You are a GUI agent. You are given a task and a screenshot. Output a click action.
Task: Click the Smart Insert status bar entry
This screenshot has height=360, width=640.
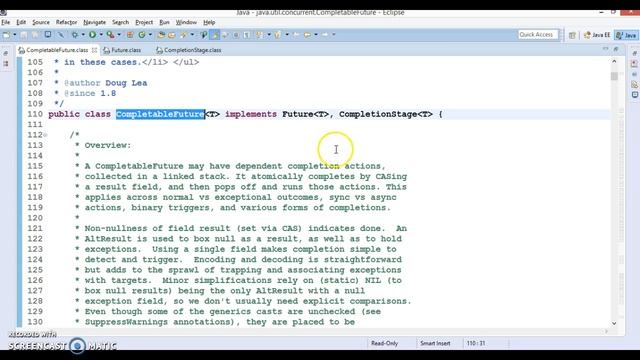435,343
